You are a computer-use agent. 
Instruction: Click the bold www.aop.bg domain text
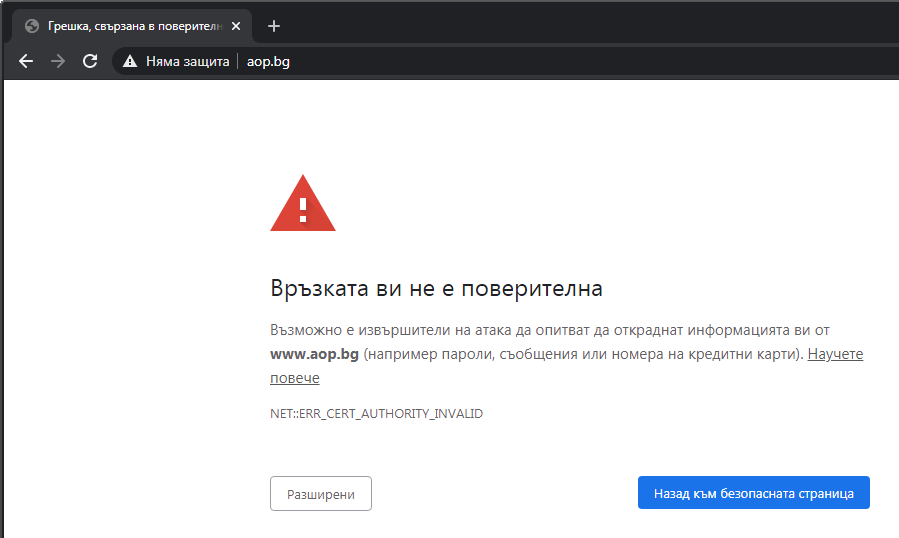(x=314, y=354)
